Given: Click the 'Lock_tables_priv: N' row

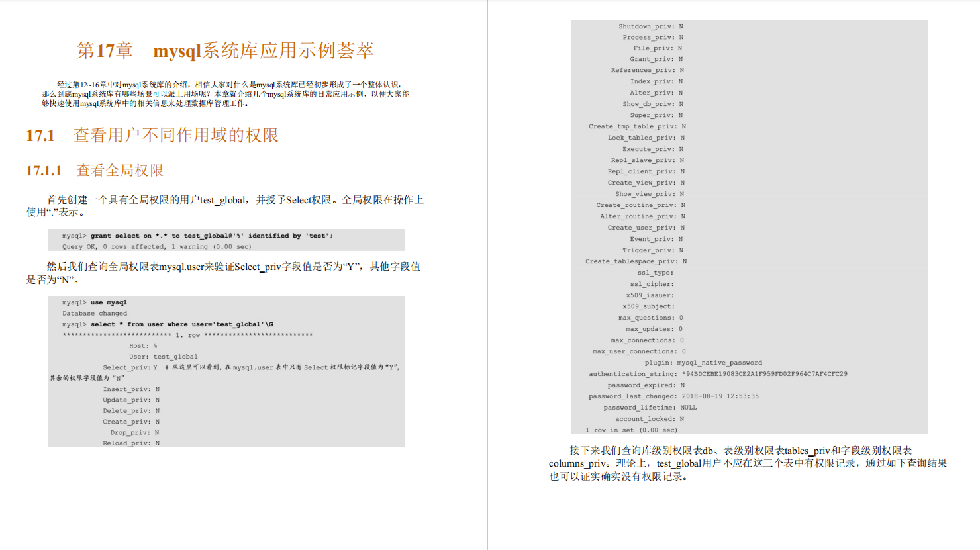Looking at the screenshot, I should [646, 138].
